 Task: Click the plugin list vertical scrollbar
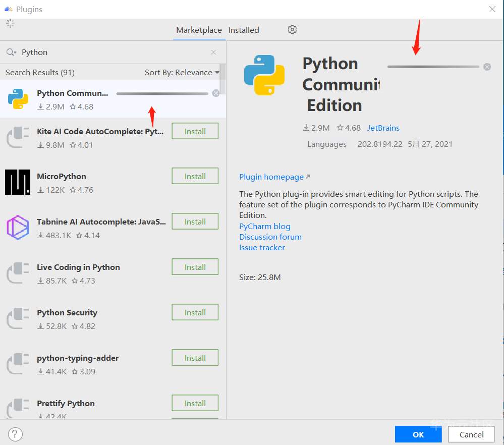(x=222, y=79)
